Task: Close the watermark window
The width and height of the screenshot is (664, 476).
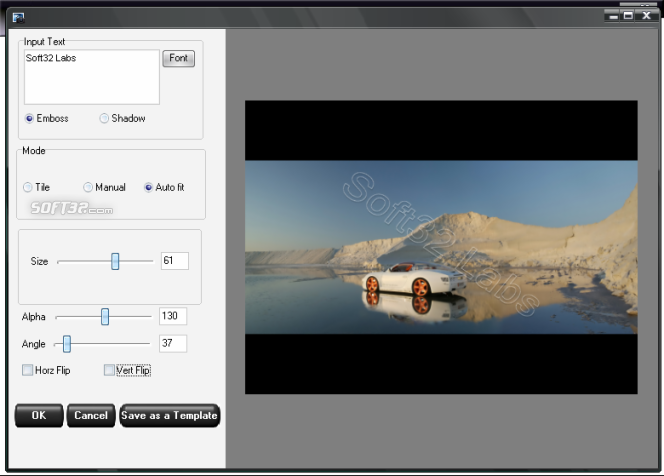Action: click(x=647, y=16)
